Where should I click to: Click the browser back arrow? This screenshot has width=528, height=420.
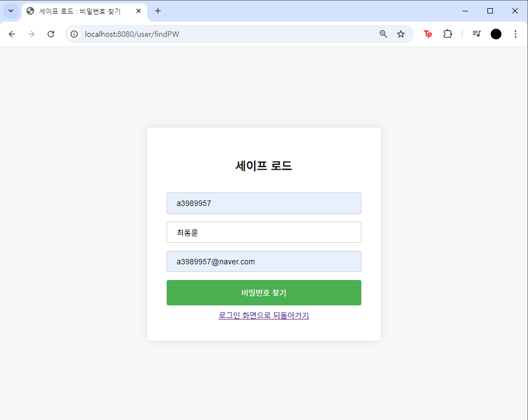[x=12, y=34]
